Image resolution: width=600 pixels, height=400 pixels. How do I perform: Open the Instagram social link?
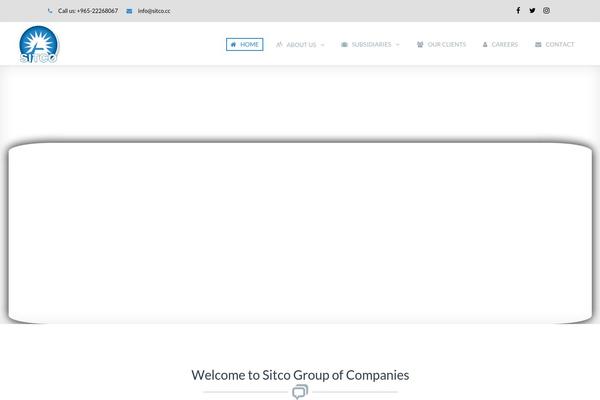pyautogui.click(x=546, y=11)
